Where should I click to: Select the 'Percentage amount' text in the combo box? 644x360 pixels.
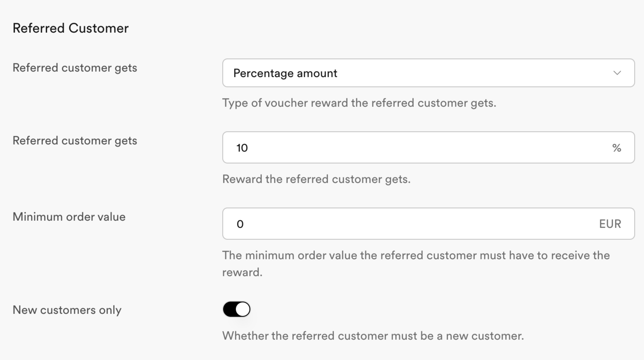click(x=285, y=73)
